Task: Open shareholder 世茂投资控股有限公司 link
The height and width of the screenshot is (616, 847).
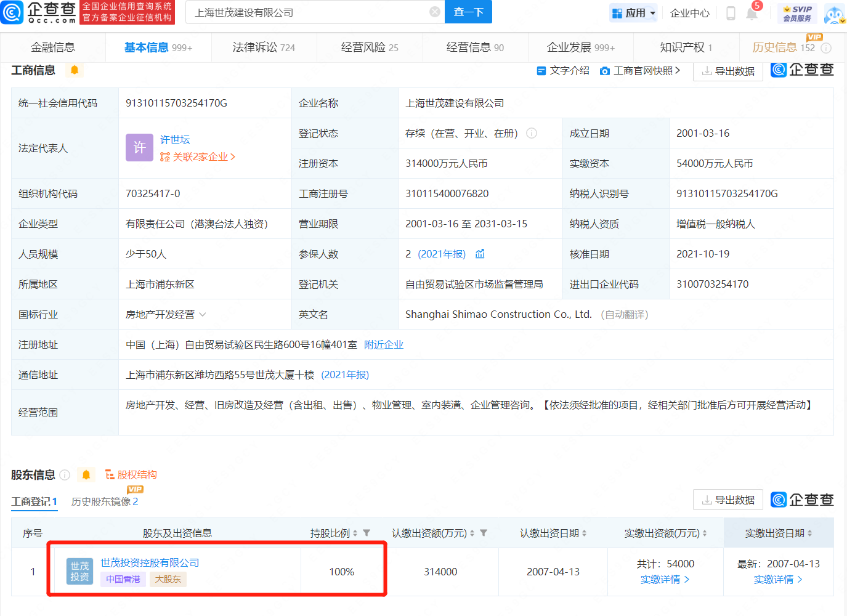Action: [150, 563]
